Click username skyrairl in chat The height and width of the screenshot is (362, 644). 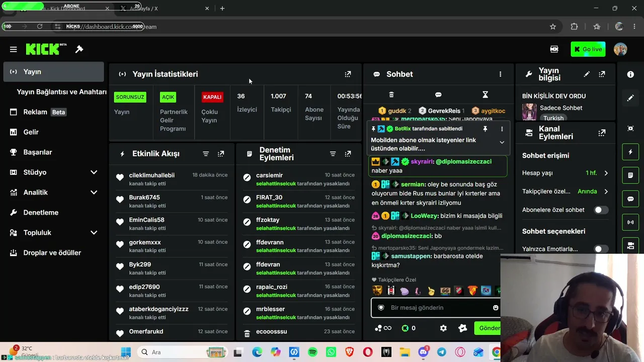click(x=422, y=162)
